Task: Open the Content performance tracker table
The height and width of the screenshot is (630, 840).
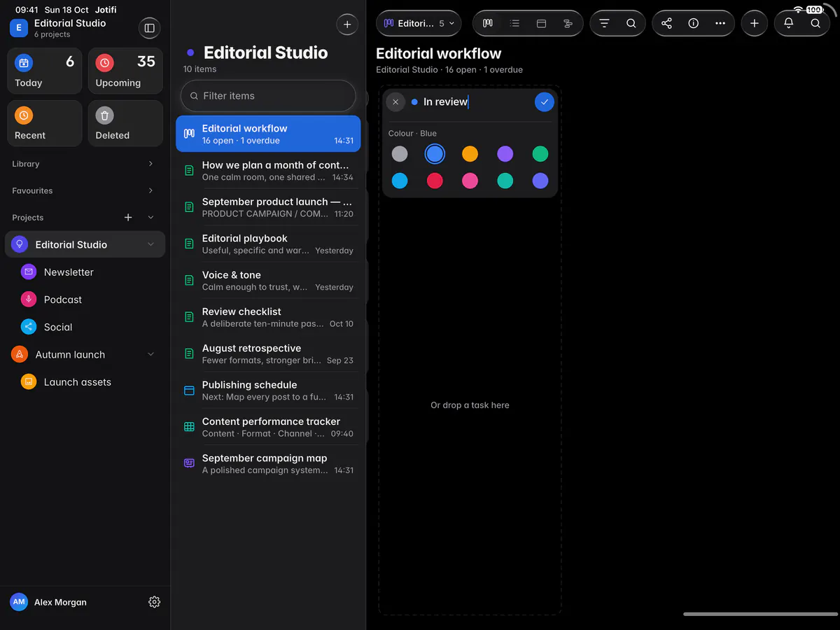Action: pos(268,427)
